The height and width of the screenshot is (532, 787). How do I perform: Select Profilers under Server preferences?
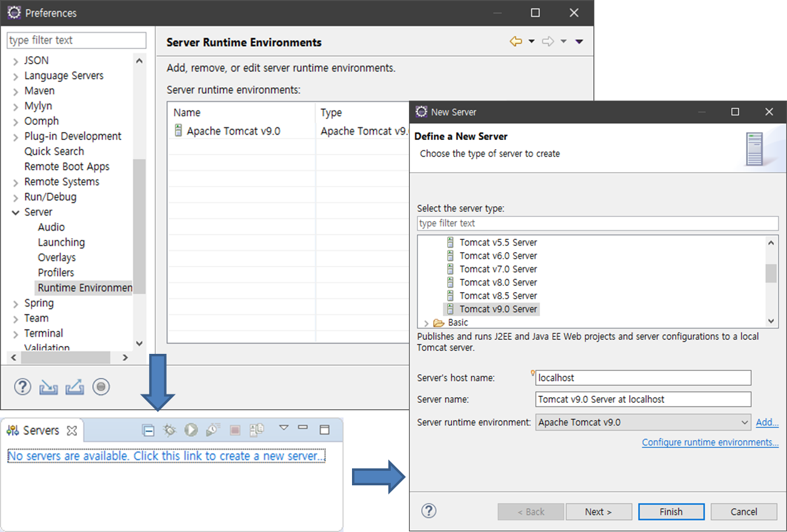point(56,273)
